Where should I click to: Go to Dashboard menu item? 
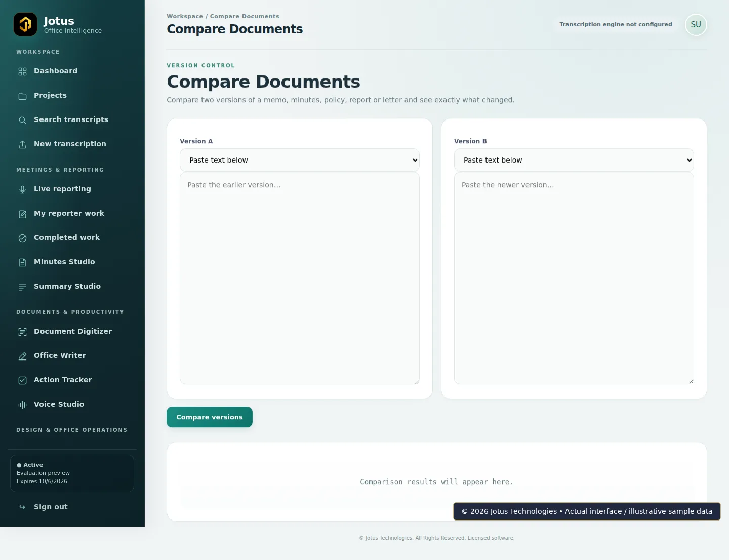coord(72,71)
